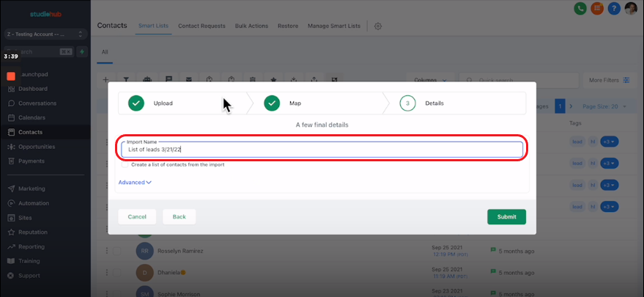Click the sidebar search box

(x=39, y=52)
